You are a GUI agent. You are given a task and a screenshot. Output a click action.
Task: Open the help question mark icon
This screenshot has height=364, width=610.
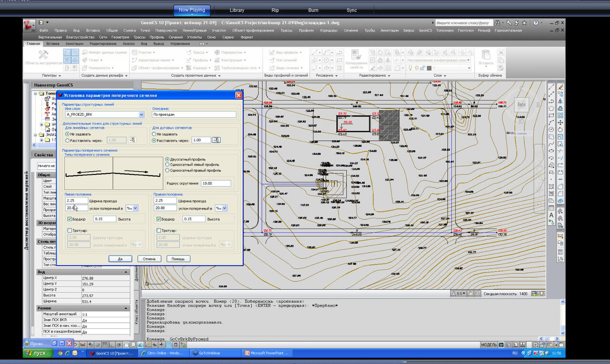[x=536, y=22]
